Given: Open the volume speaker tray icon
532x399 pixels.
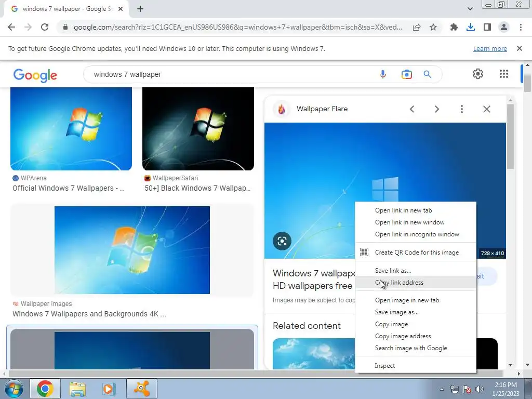Looking at the screenshot, I should pos(480,389).
